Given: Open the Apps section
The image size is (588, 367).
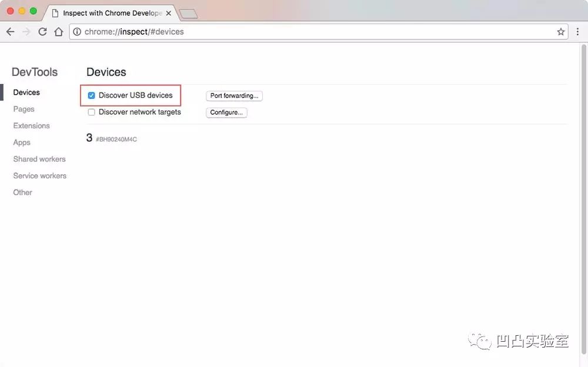Looking at the screenshot, I should [22, 142].
